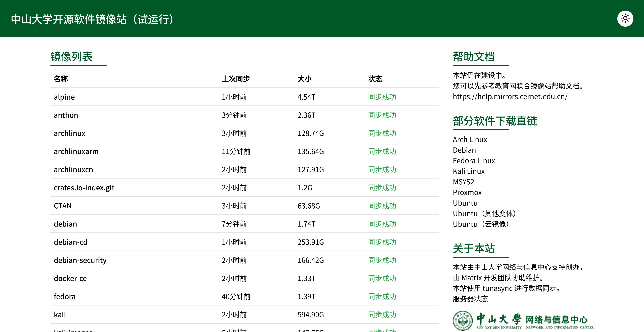The width and height of the screenshot is (644, 332).
Task: Toggle the light/dark theme with the sun icon
Action: click(625, 18)
